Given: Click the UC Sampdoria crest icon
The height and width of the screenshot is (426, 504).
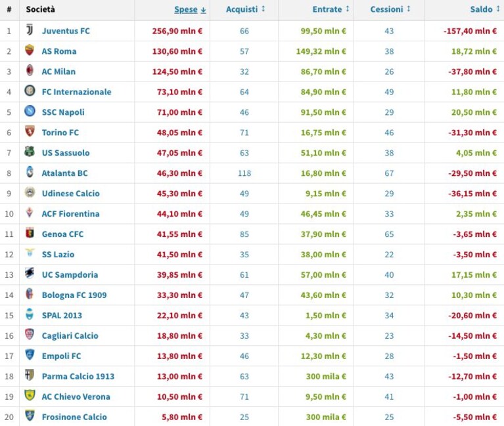Looking at the screenshot, I should tap(30, 273).
